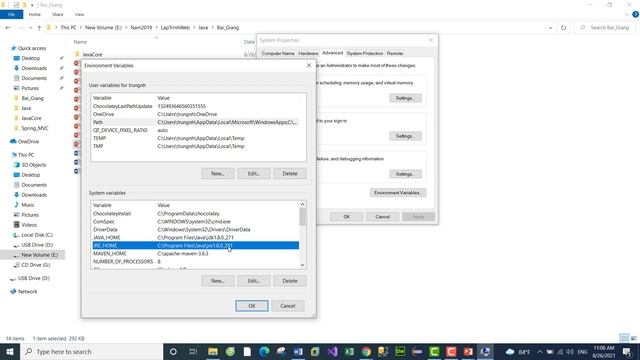Image resolution: width=640 pixels, height=360 pixels.
Task: Open green Camtasia icon on taskbar
Action: pyautogui.click(x=434, y=351)
